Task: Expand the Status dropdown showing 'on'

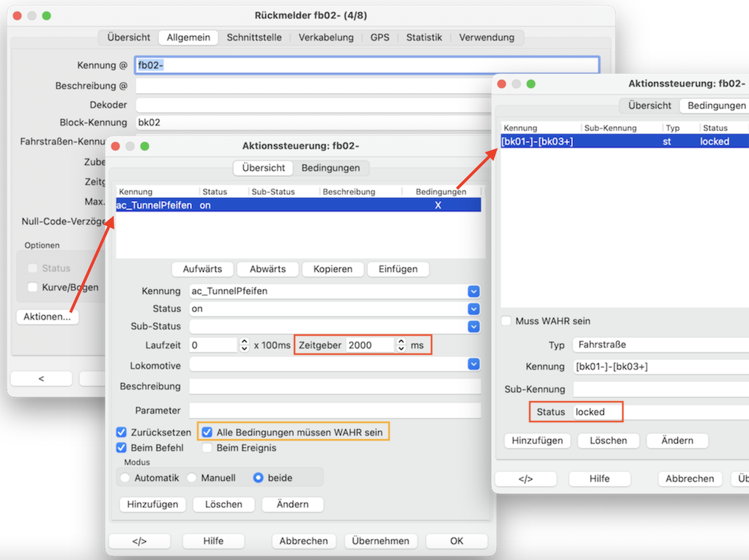Action: 473,309
